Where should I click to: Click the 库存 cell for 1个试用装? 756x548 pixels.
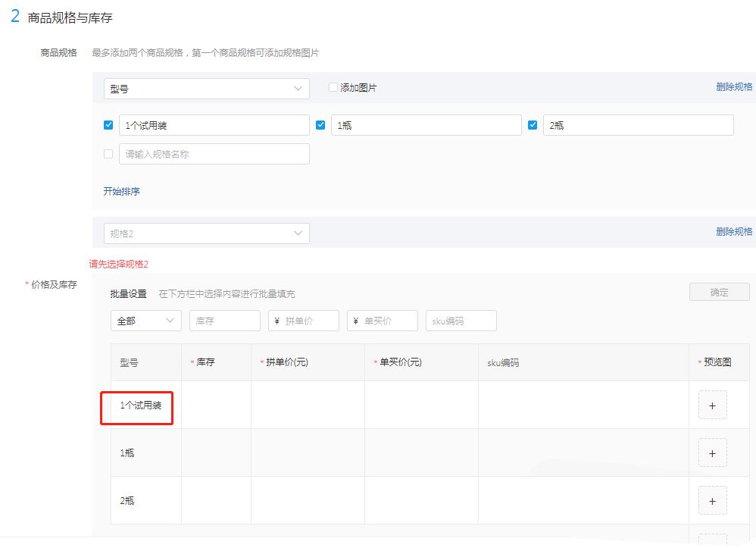pyautogui.click(x=216, y=406)
